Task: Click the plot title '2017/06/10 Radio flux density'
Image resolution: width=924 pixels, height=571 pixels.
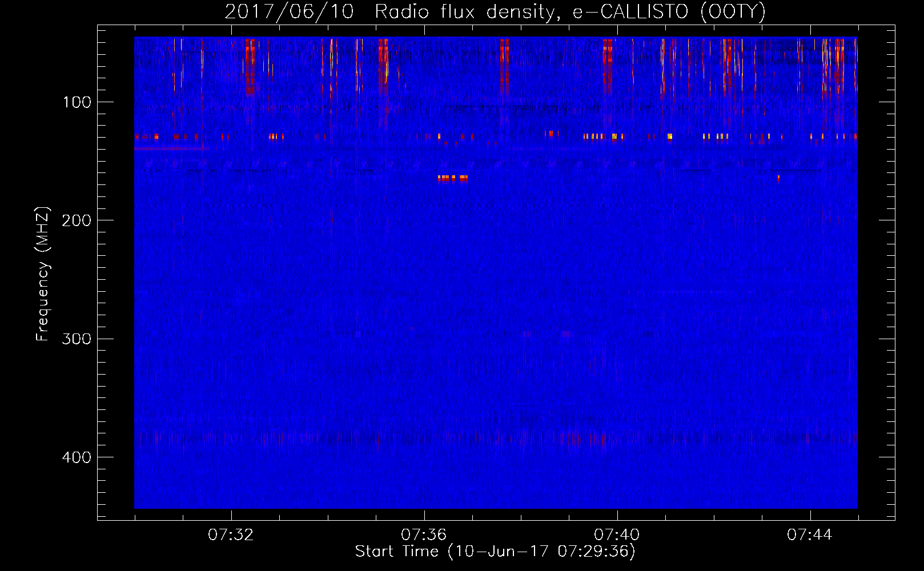Action: point(390,12)
